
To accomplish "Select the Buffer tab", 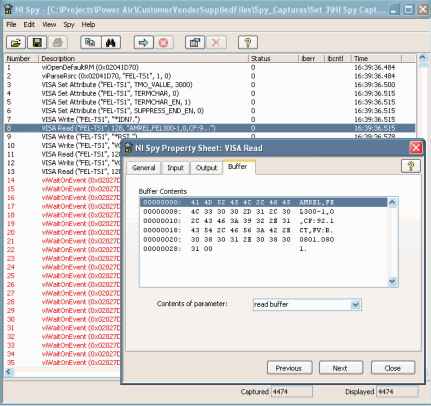I will [x=239, y=167].
